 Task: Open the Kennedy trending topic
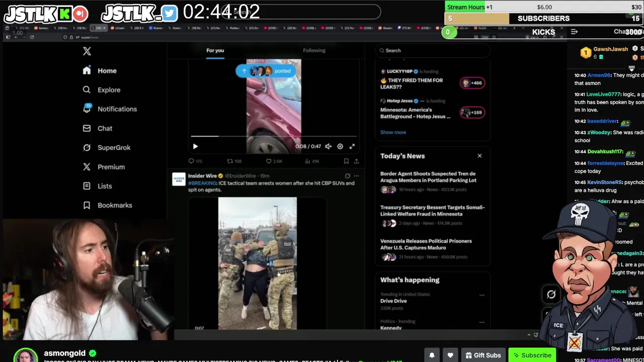click(x=391, y=328)
